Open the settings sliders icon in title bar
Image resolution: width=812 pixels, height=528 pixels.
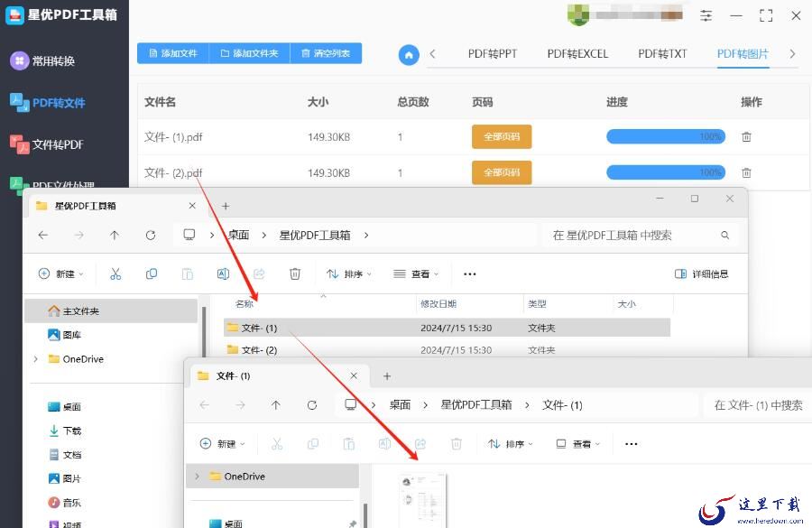[x=706, y=15]
